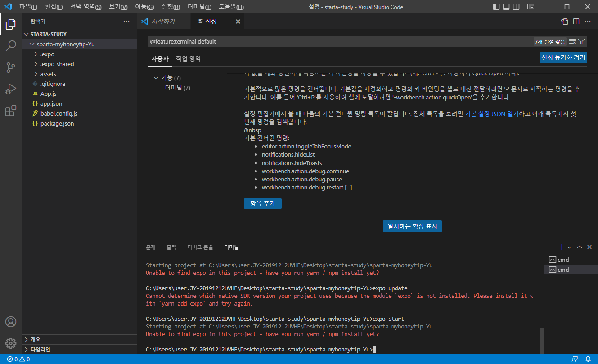Image resolution: width=598 pixels, height=364 pixels.
Task: Open the Extensions view
Action: point(11,111)
